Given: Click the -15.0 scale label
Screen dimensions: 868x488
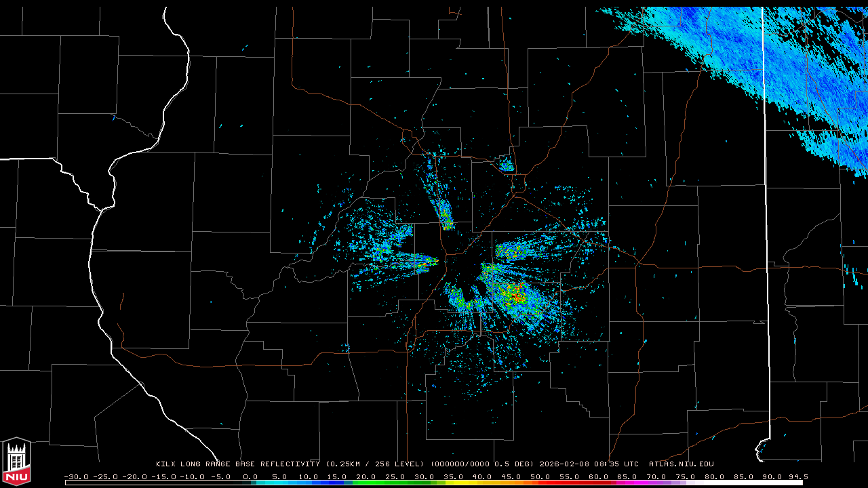Looking at the screenshot, I should tap(163, 476).
